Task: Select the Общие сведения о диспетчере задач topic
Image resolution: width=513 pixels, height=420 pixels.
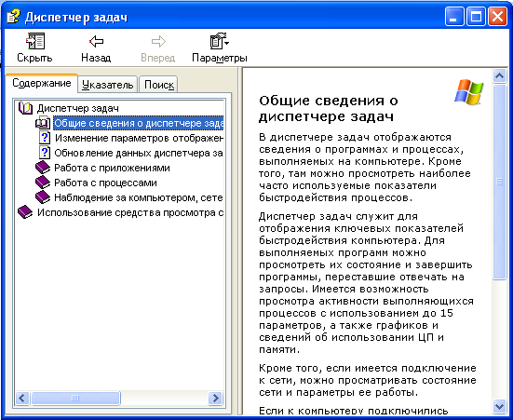Action: click(x=139, y=123)
